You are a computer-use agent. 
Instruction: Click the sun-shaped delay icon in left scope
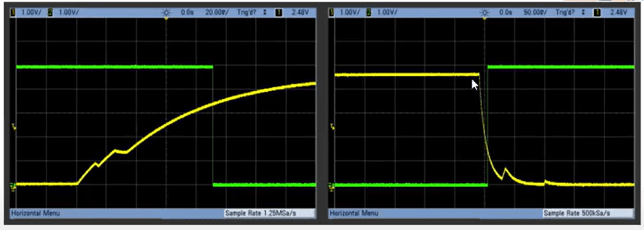(x=166, y=13)
